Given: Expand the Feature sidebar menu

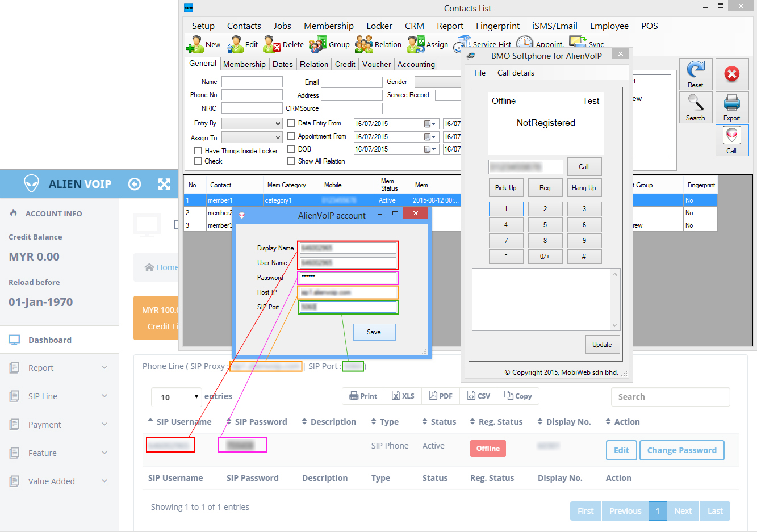Looking at the screenshot, I should pos(59,453).
